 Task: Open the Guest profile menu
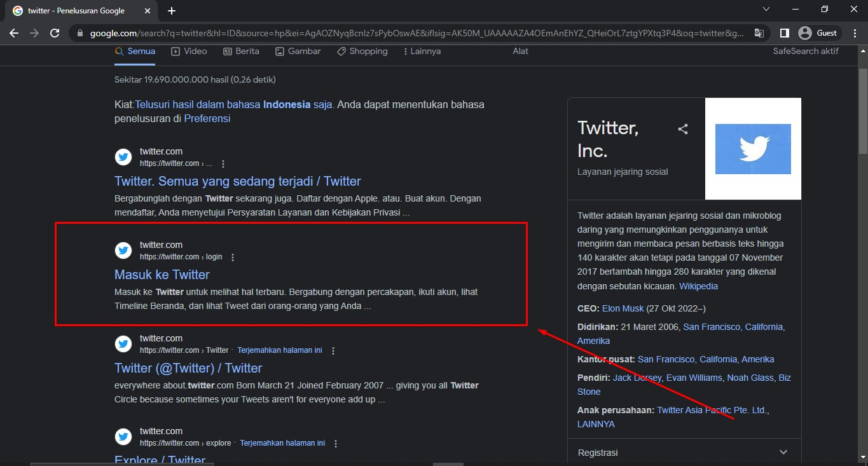(819, 32)
